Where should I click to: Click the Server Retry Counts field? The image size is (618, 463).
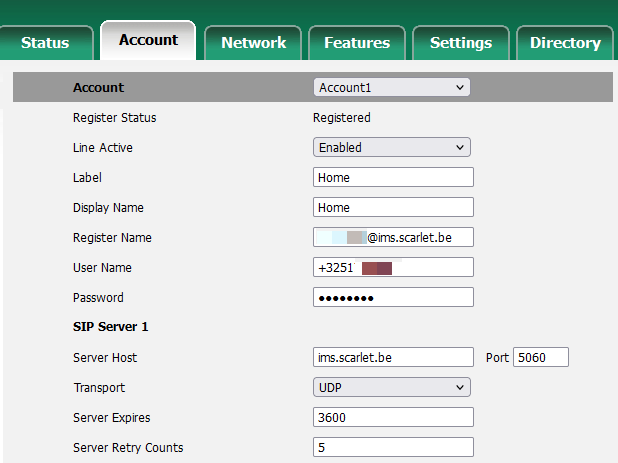393,448
